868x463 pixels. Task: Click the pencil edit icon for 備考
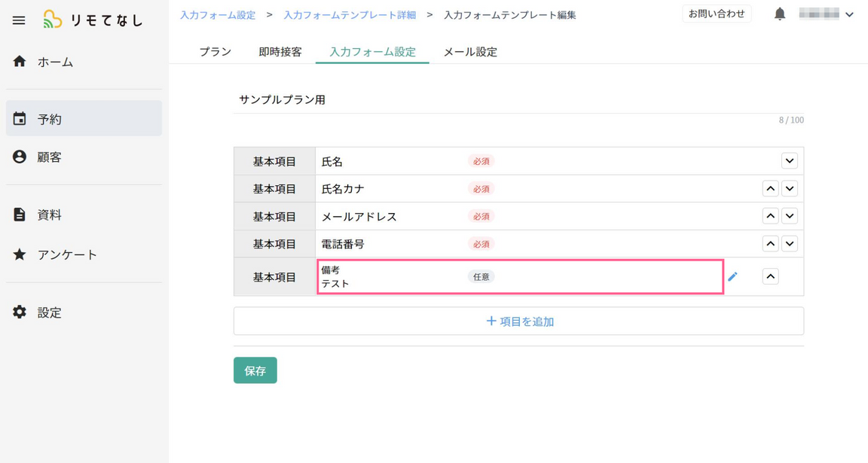click(x=732, y=277)
